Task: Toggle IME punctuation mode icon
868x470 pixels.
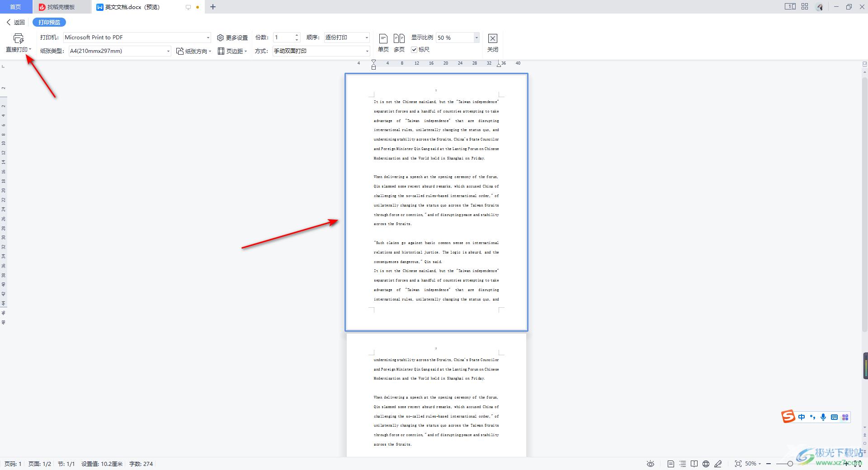Action: tap(812, 417)
